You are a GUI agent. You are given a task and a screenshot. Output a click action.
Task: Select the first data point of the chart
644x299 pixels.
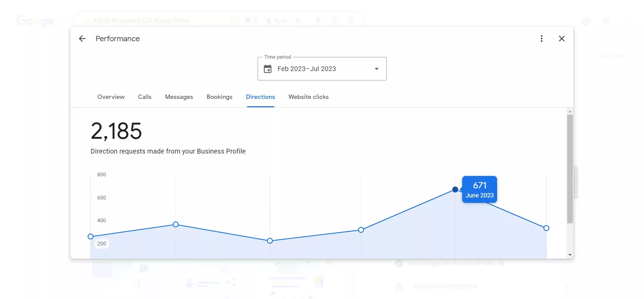pos(91,237)
